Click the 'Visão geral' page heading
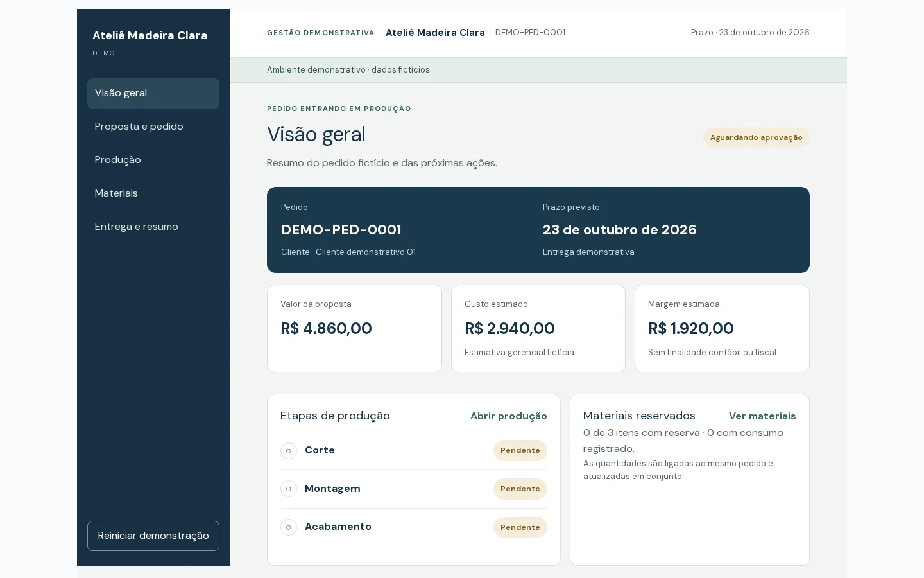 pyautogui.click(x=316, y=134)
